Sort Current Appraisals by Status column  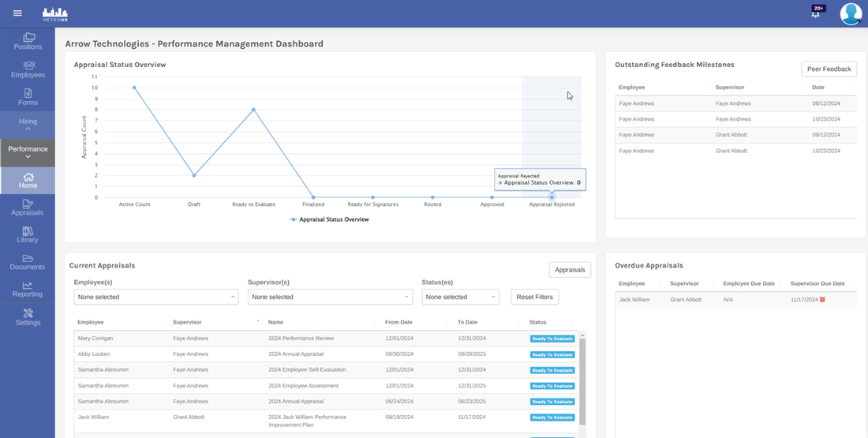point(552,322)
